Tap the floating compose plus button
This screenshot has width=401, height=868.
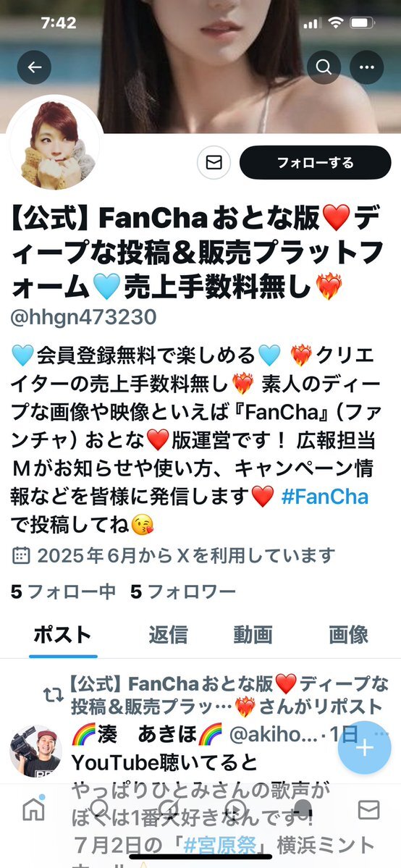coord(365,748)
